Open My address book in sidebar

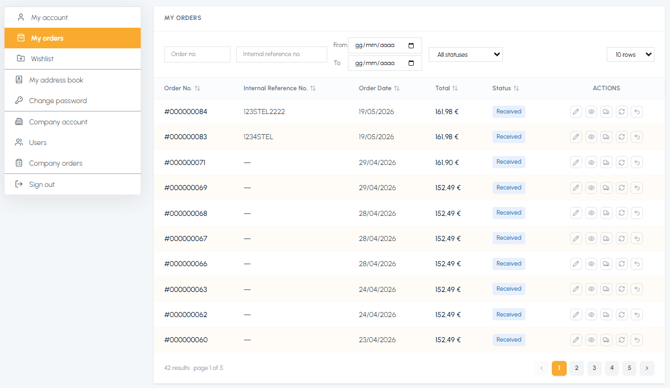pos(73,80)
